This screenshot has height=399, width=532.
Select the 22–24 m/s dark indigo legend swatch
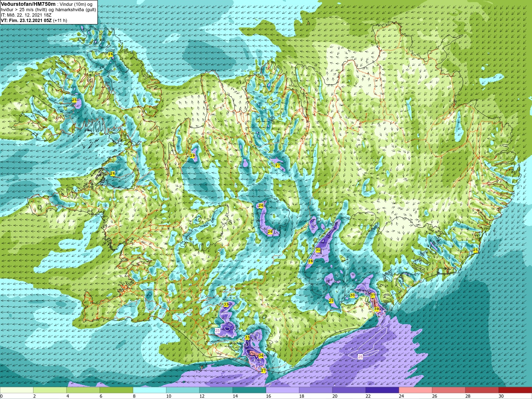tap(382, 390)
